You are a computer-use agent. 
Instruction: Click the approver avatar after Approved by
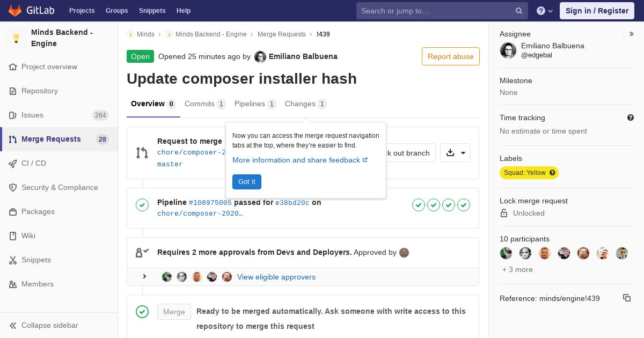click(x=404, y=253)
